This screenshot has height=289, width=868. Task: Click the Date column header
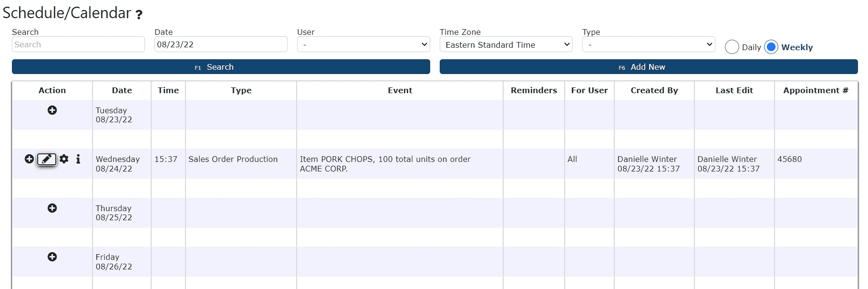122,90
